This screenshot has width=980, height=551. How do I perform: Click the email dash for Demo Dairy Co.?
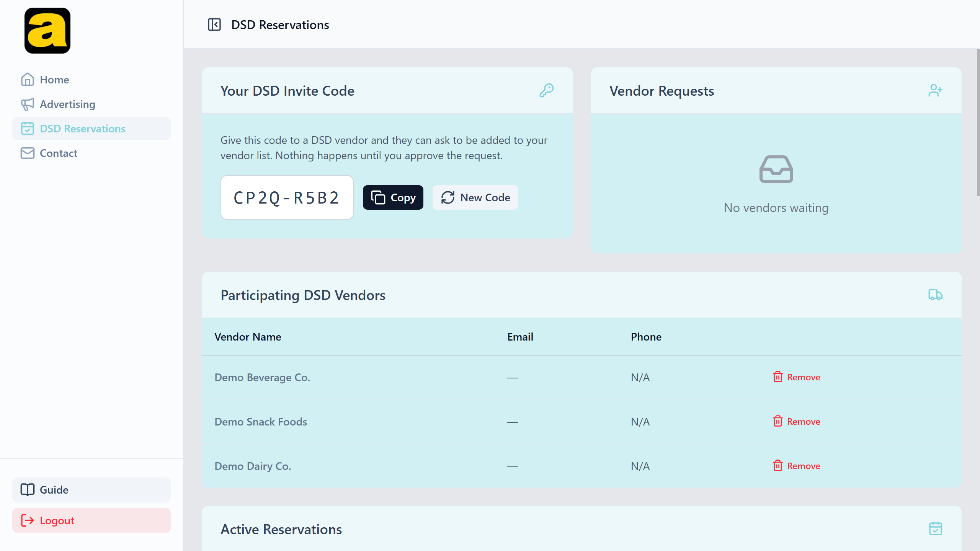(x=513, y=466)
